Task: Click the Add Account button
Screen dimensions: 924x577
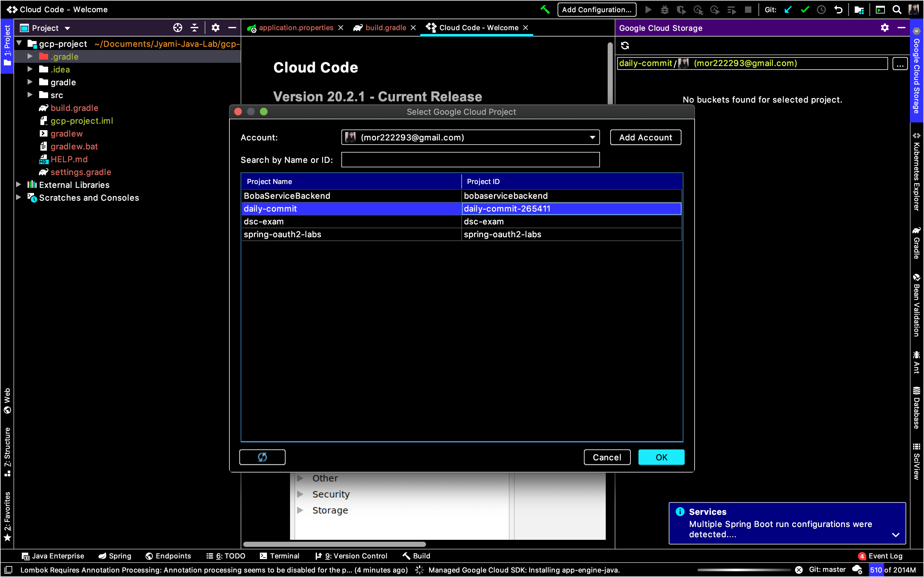Action: (x=645, y=138)
